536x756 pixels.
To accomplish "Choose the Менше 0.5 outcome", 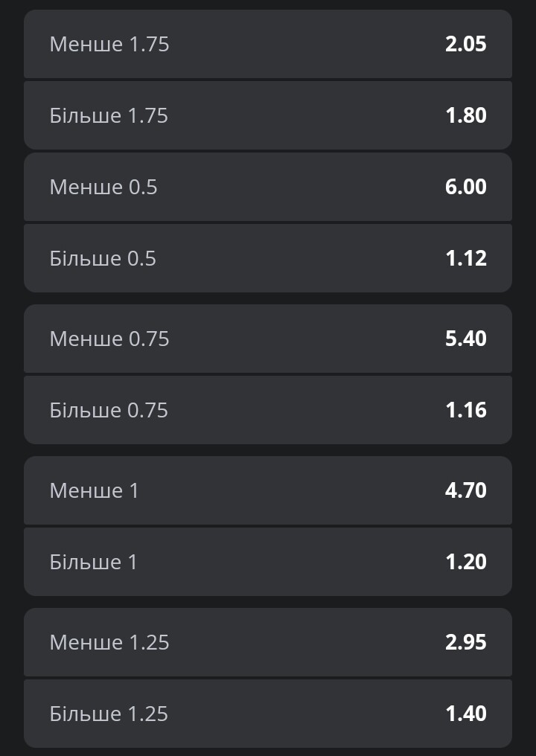I will click(268, 187).
